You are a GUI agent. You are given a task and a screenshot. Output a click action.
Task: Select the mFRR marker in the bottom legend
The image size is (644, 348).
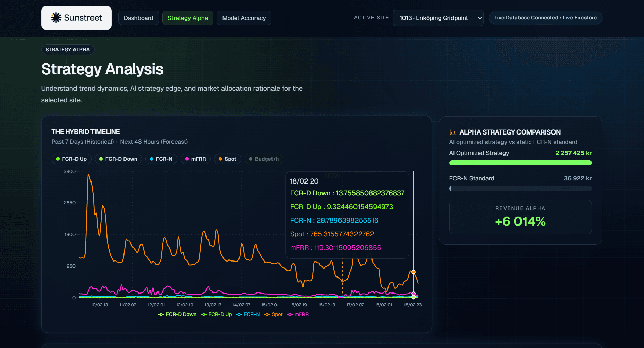[x=290, y=314]
